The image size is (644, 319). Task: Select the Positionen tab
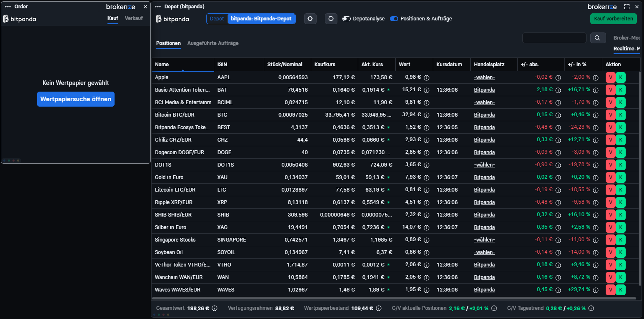168,43
